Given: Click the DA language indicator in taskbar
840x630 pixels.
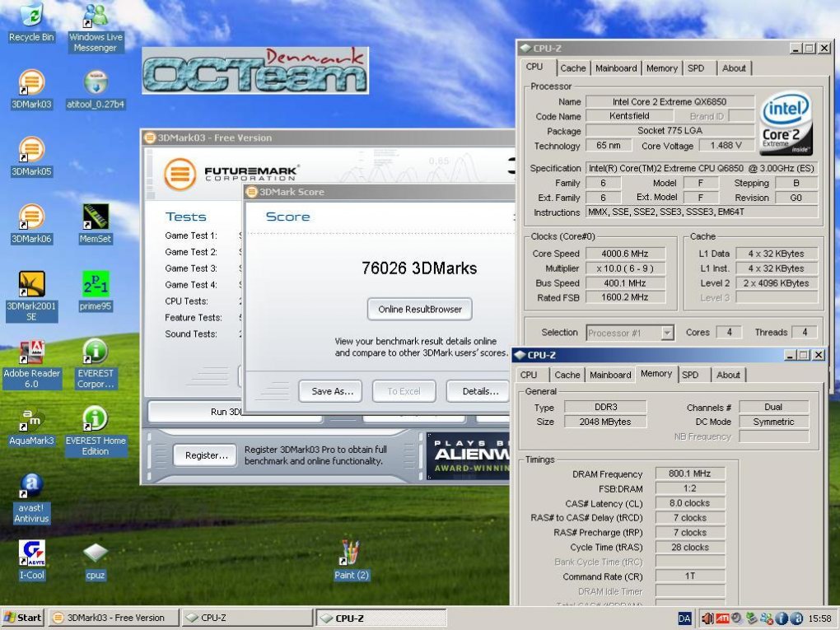Looking at the screenshot, I should point(684,618).
